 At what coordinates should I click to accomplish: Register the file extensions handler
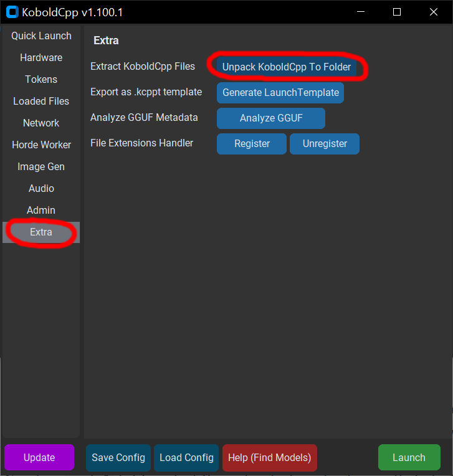pyautogui.click(x=252, y=143)
